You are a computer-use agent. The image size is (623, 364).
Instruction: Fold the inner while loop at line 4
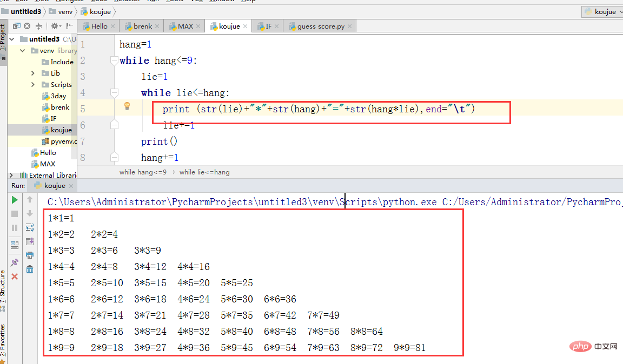click(x=115, y=93)
